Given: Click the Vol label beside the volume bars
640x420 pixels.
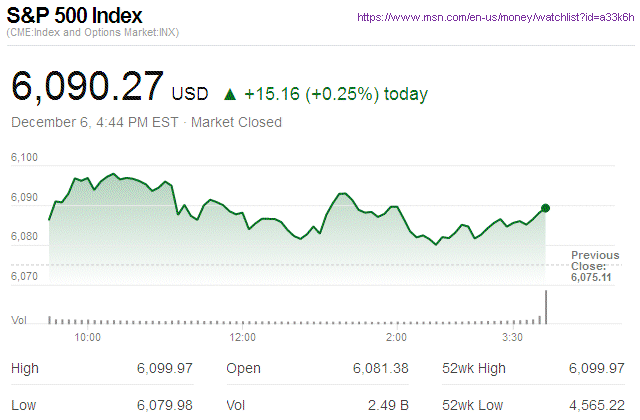Looking at the screenshot, I should tap(18, 320).
